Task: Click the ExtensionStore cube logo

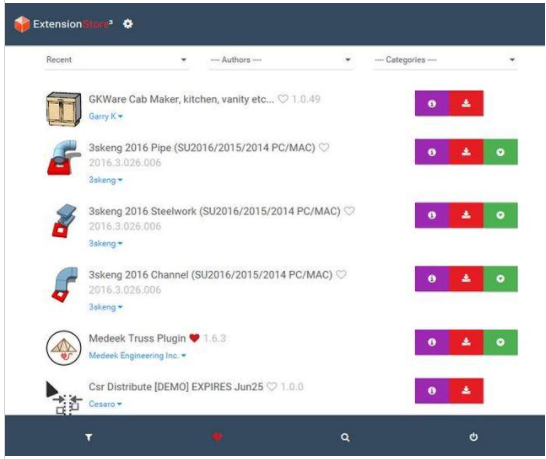Action: pyautogui.click(x=22, y=24)
